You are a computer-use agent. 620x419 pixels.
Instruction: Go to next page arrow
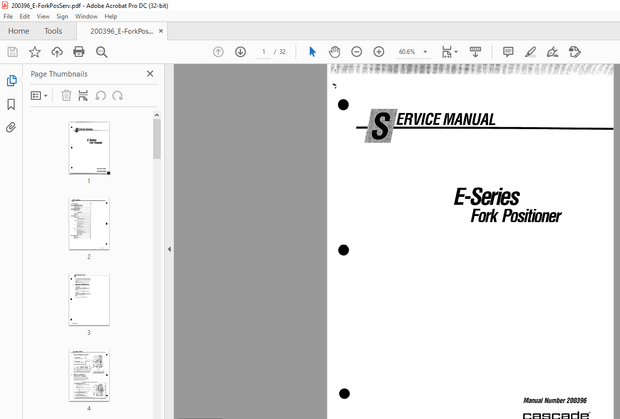[240, 52]
